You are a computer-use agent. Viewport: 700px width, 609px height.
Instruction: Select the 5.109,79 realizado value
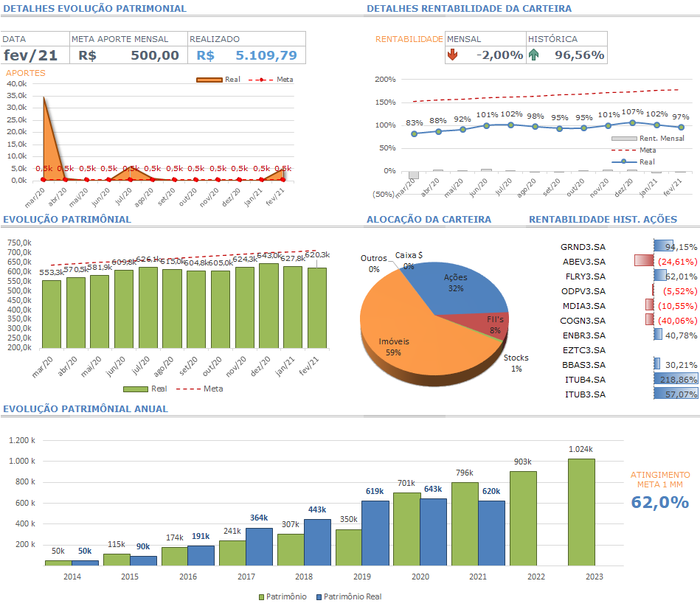(266, 55)
